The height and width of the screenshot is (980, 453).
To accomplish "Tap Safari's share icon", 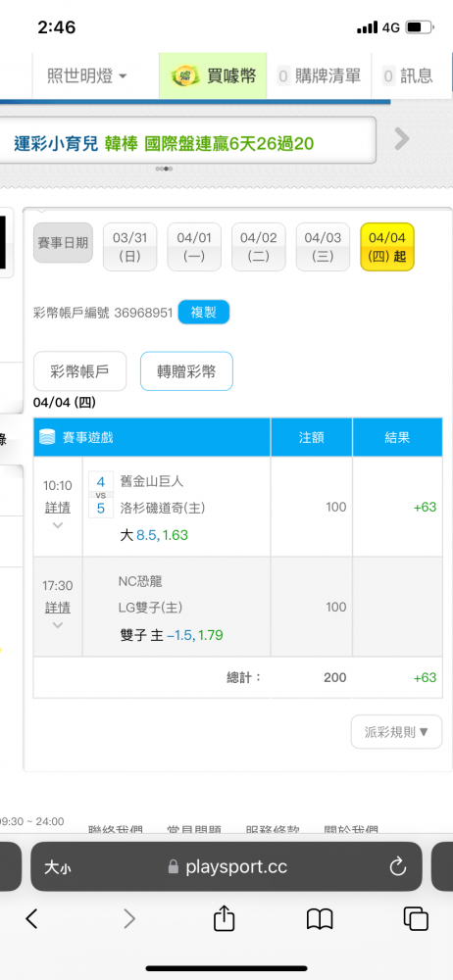I will [x=224, y=918].
